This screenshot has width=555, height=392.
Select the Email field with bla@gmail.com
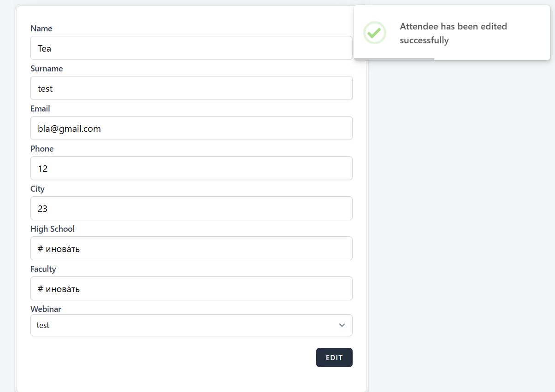point(191,129)
